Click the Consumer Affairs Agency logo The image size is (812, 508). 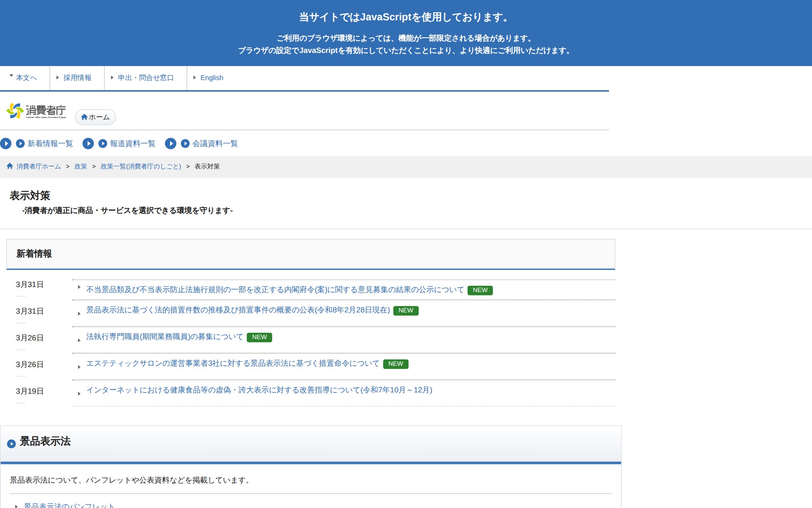pyautogui.click(x=36, y=111)
